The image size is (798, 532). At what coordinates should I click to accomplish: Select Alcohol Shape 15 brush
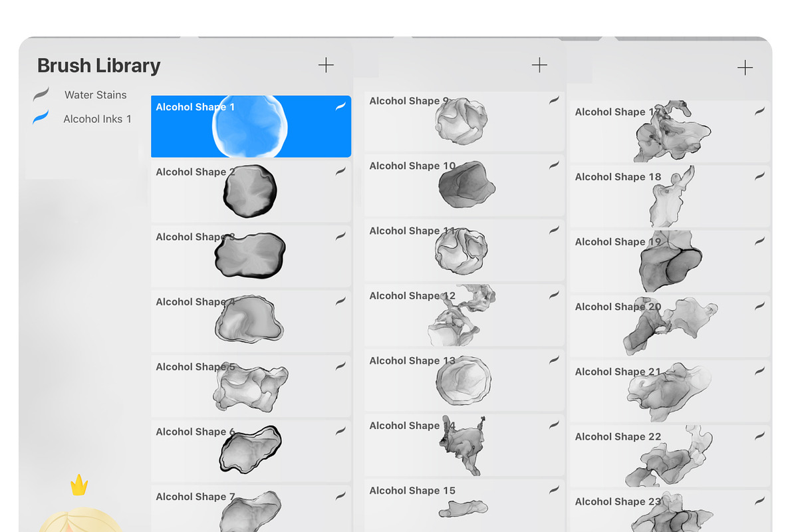coord(464,506)
